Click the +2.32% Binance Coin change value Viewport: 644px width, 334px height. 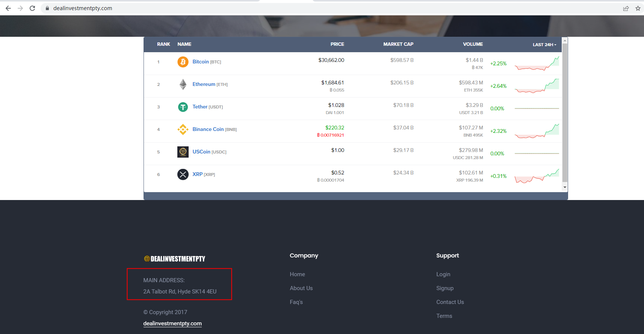[x=498, y=131]
